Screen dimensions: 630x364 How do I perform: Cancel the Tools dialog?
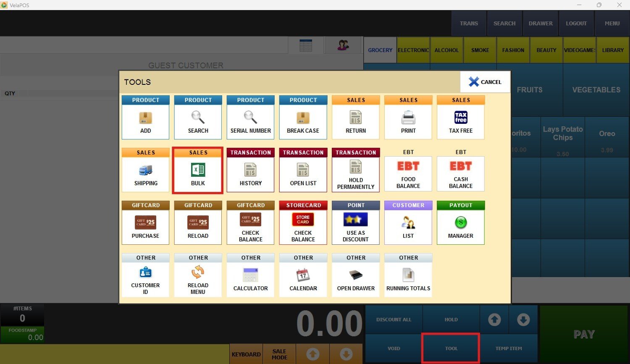tap(485, 82)
